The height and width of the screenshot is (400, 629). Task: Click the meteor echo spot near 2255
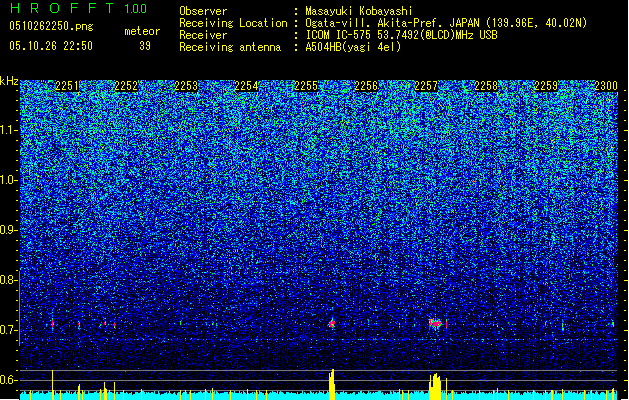pos(332,323)
